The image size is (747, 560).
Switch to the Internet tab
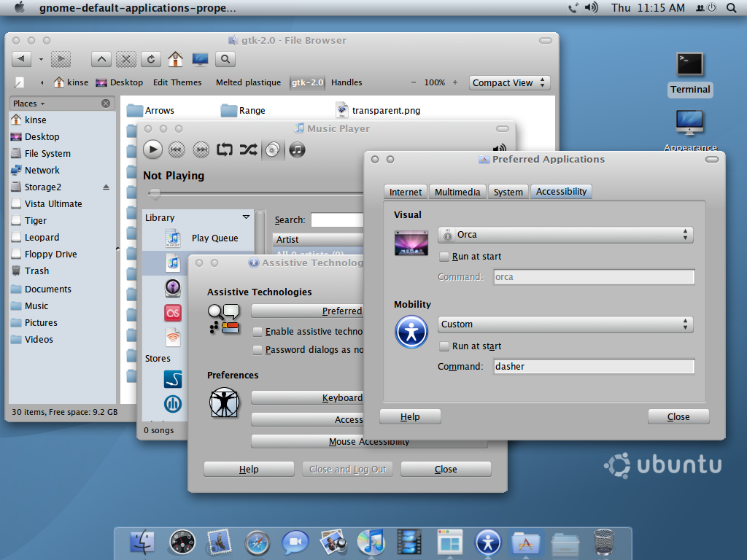(406, 192)
